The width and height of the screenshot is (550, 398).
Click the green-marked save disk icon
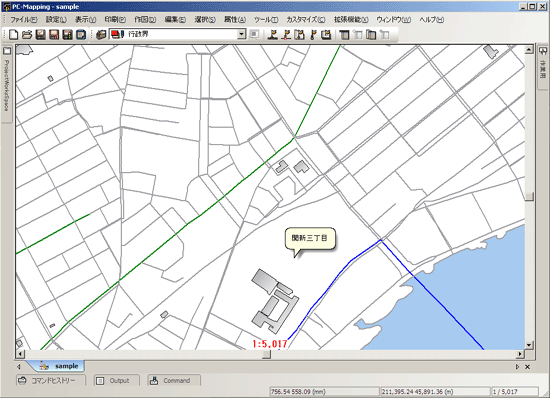[x=67, y=34]
